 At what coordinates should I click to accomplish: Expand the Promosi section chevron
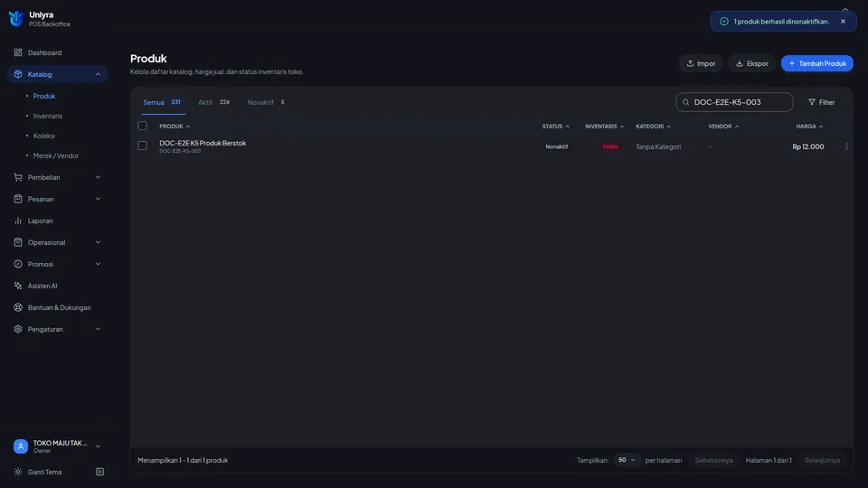click(x=98, y=264)
